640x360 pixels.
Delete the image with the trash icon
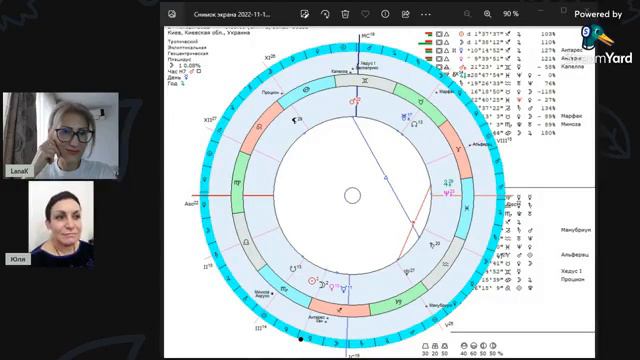345,14
